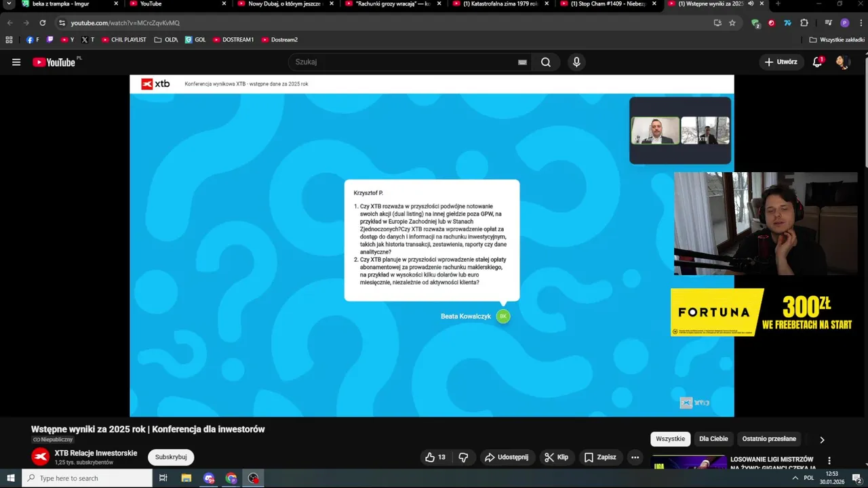Open File Explorer from the taskbar
Image resolution: width=868 pixels, height=488 pixels.
186,478
